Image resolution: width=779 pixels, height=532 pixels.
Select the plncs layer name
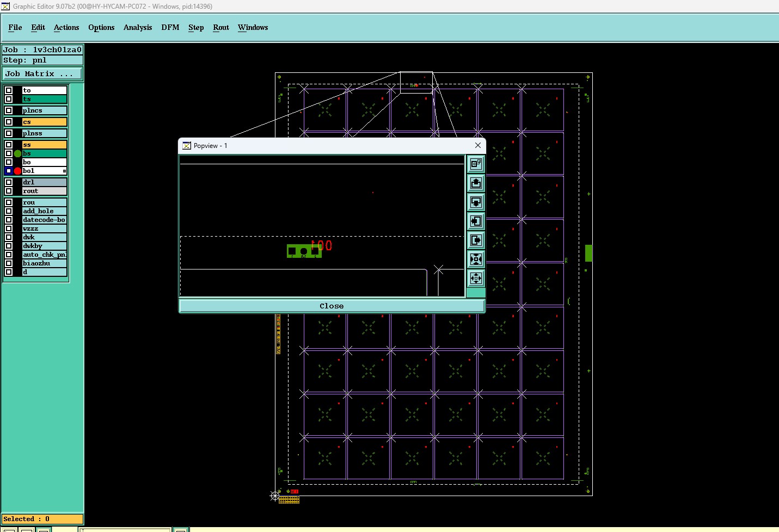click(45, 110)
